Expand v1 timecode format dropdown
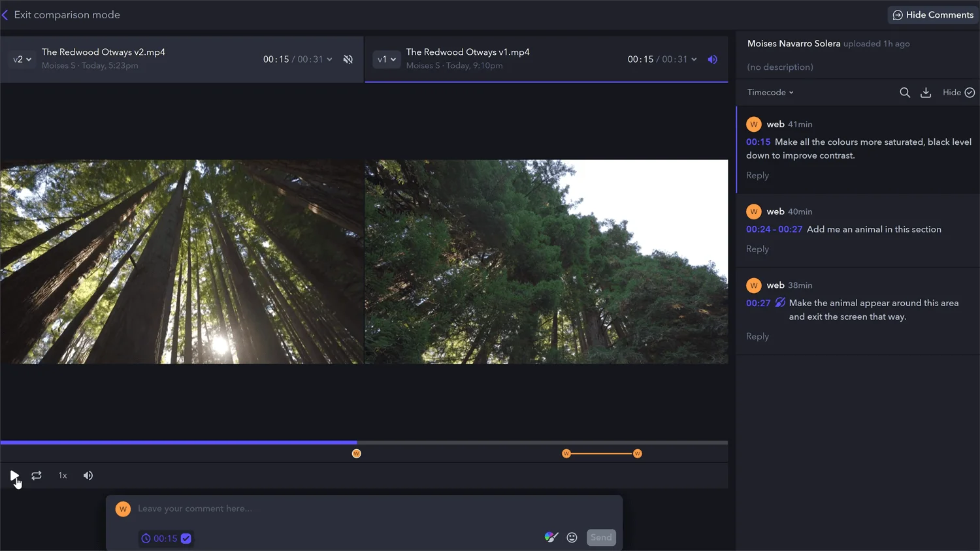The image size is (980, 551). click(694, 59)
